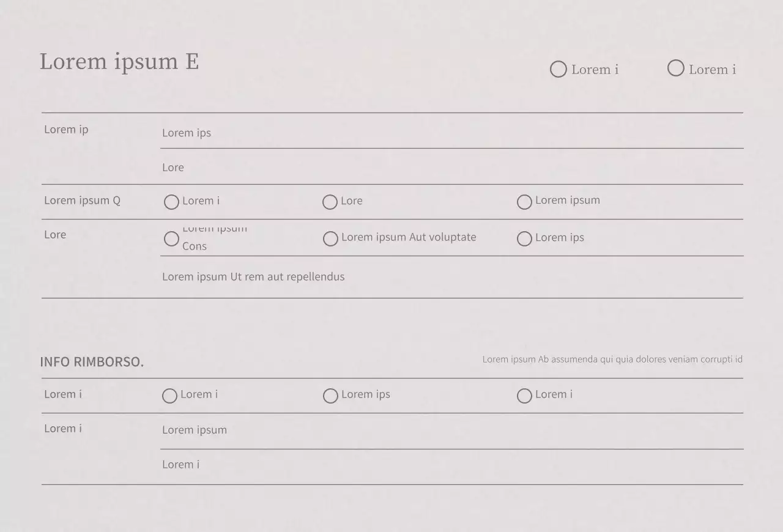Image resolution: width=783 pixels, height=532 pixels.
Task: Pick the "Lore" radio in the Lorem ipsum Q row
Action: click(330, 202)
